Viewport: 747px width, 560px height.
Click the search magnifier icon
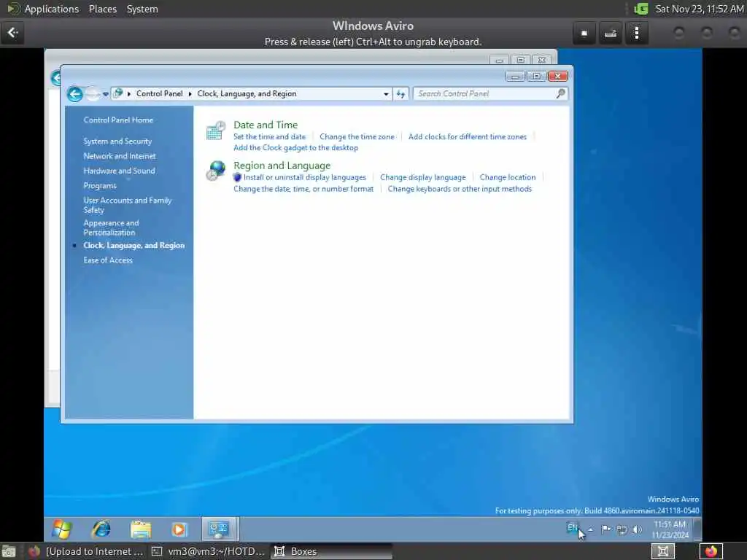(x=561, y=94)
